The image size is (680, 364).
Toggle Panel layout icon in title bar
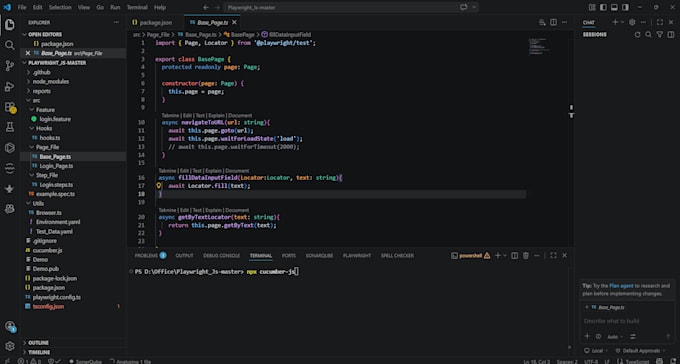[x=614, y=7]
